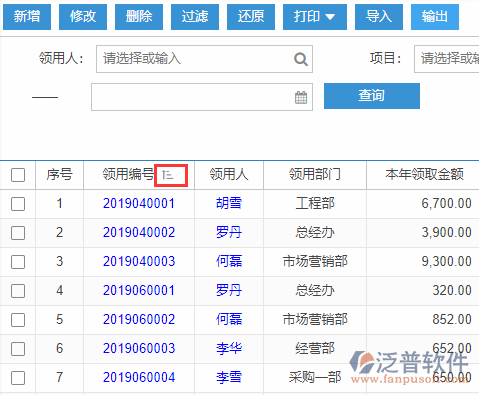Viewport: 479px width, 395px height.
Task: Open the 打印 dropdown arrow
Action: 330,17
